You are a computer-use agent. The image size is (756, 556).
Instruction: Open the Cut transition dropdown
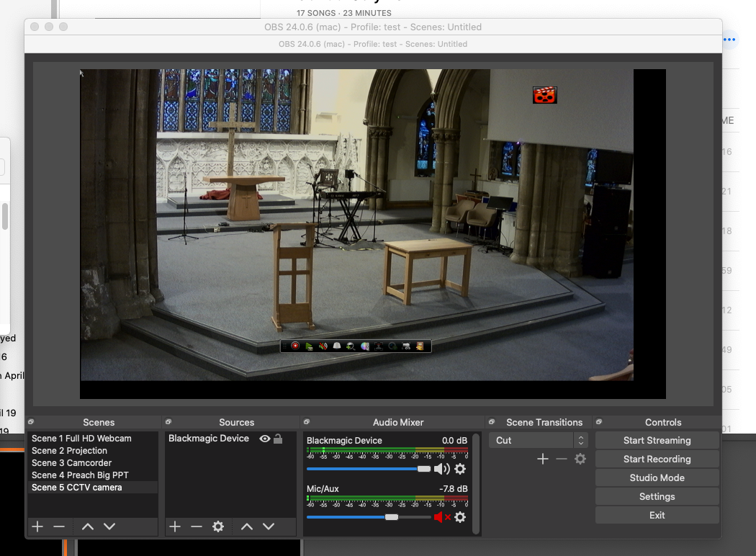(538, 440)
